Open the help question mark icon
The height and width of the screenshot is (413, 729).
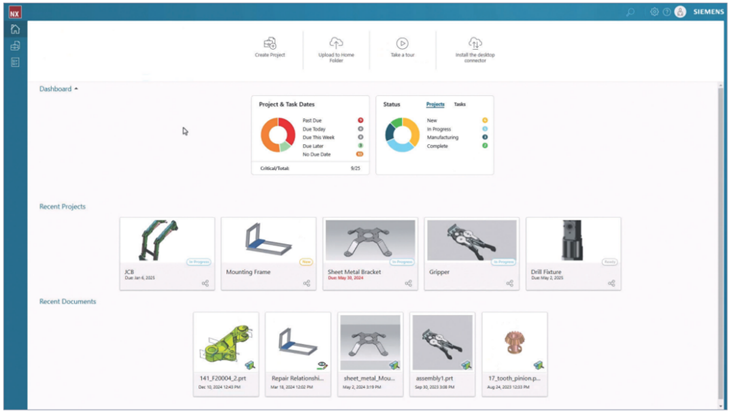click(667, 12)
